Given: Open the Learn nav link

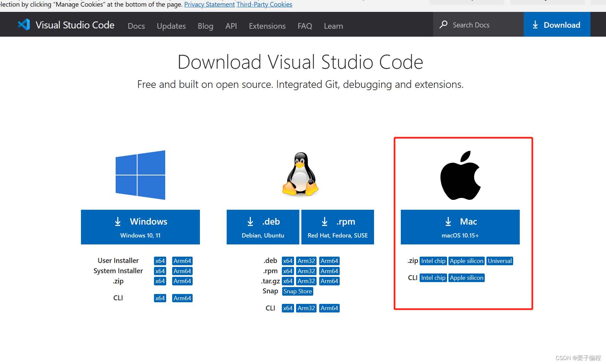Looking at the screenshot, I should 333,26.
